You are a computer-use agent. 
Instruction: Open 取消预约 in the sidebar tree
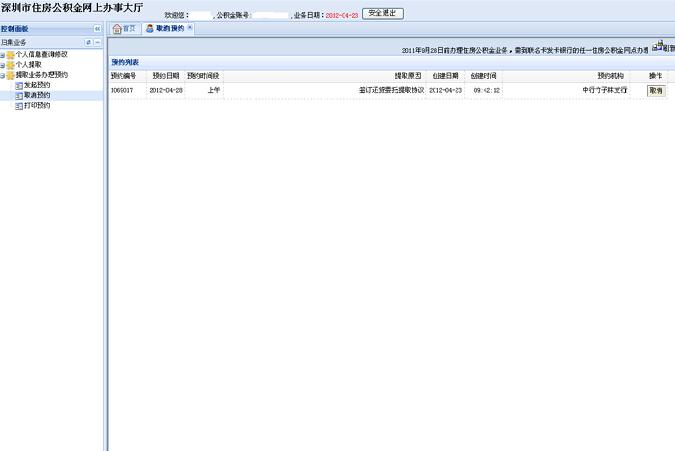[37, 95]
